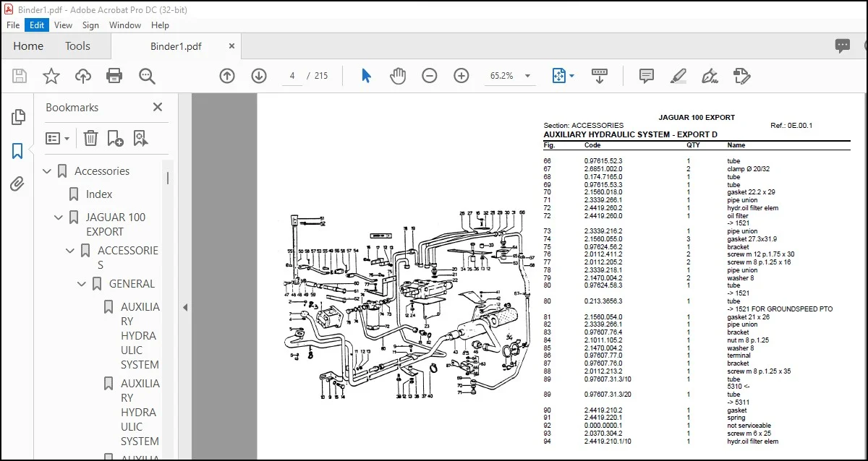Open the bookmarks options dropdown
868x461 pixels.
(58, 138)
